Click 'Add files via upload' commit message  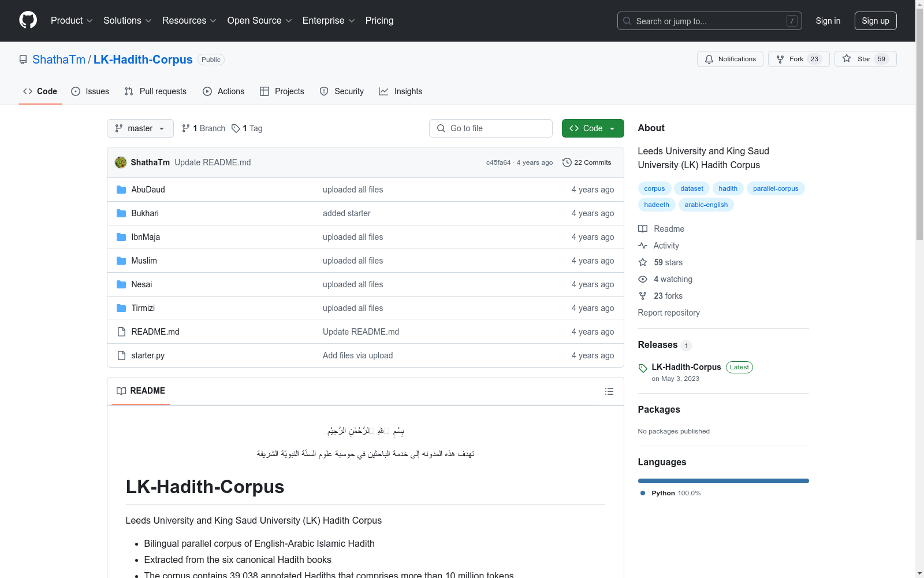(358, 355)
